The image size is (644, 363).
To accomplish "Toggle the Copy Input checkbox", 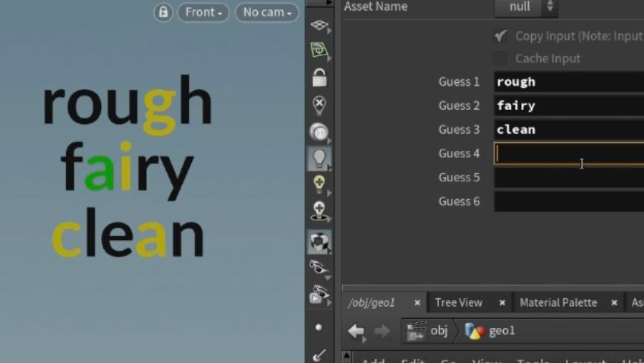I will point(500,36).
